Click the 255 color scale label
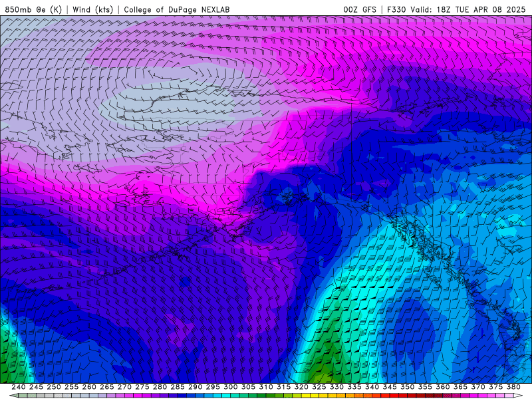Screen dimensions: 532x399 coord(71,387)
